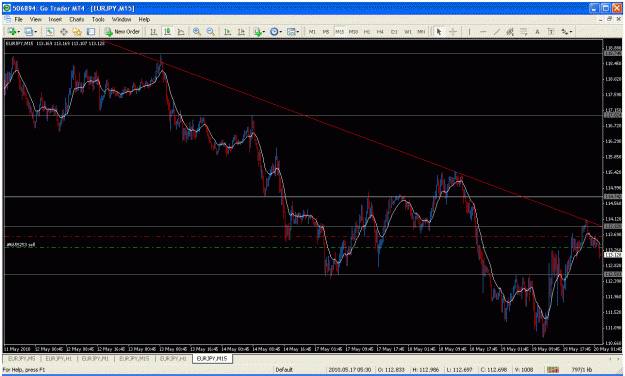This screenshot has height=376, width=625.
Task: Select the Vertical Line drawing tool
Action: [469, 31]
